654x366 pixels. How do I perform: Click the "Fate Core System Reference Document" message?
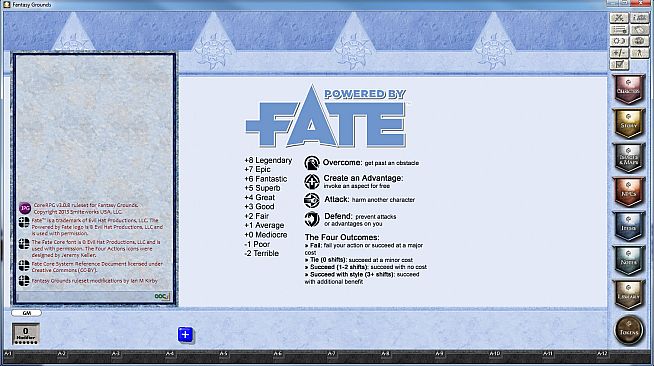point(97,267)
